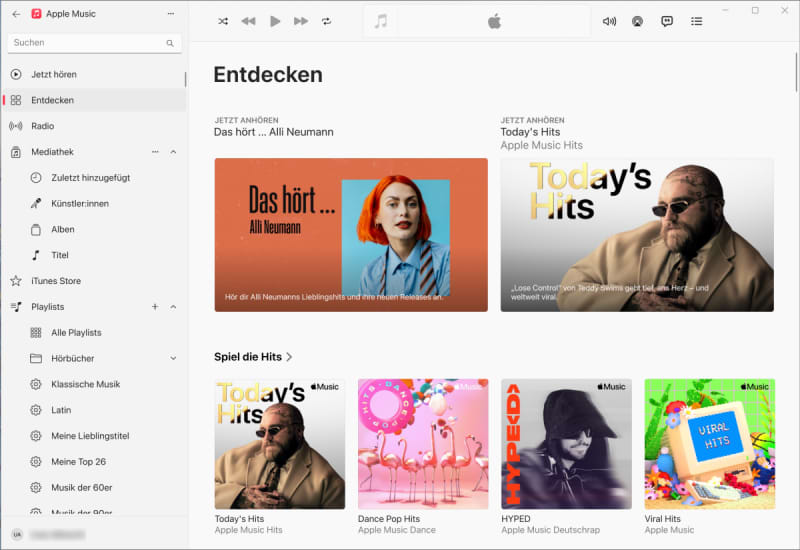Start playback with the play button
Image resolution: width=800 pixels, height=550 pixels.
tap(275, 21)
